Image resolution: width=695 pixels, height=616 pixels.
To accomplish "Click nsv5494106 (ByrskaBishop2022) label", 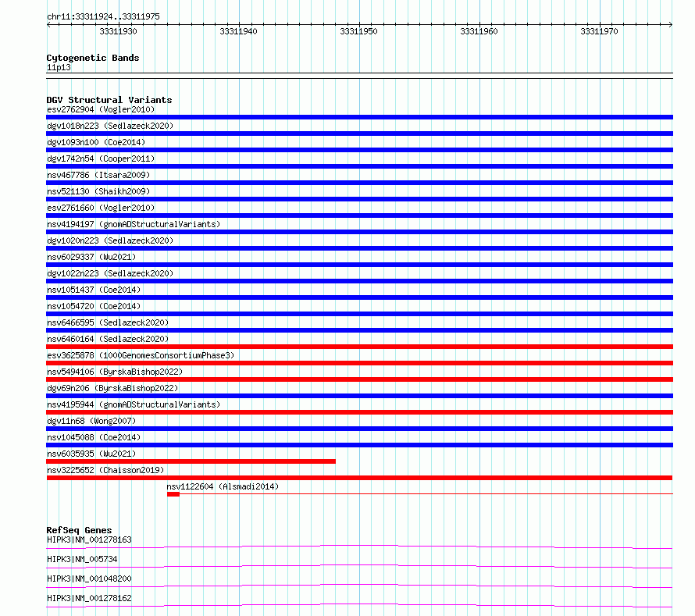I will coord(115,372).
